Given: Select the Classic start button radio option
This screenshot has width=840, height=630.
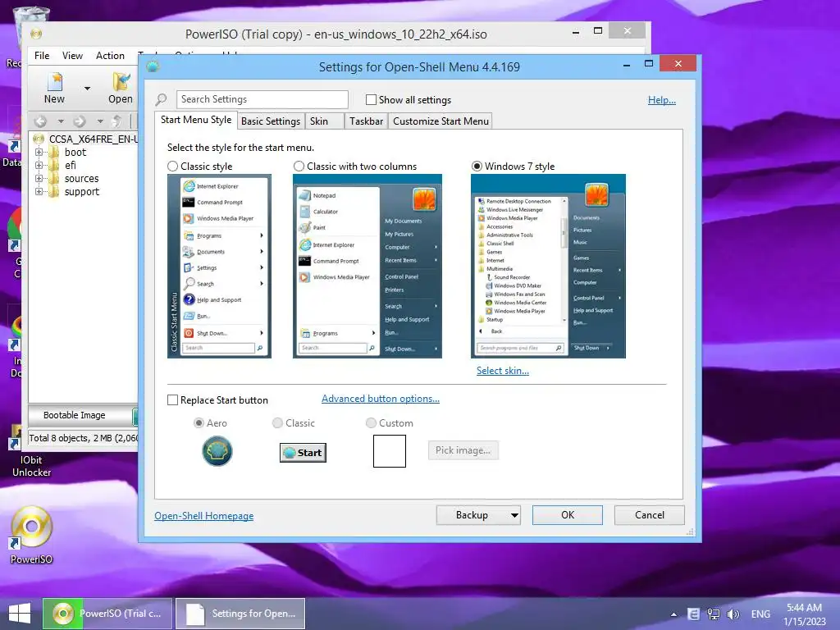Looking at the screenshot, I should tap(277, 422).
